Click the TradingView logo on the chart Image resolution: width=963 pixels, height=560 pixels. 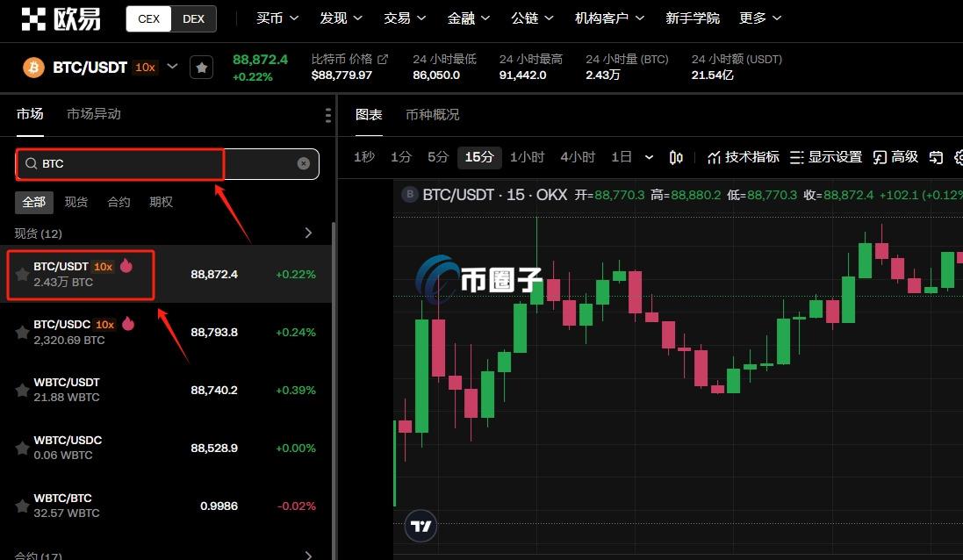pyautogui.click(x=420, y=526)
